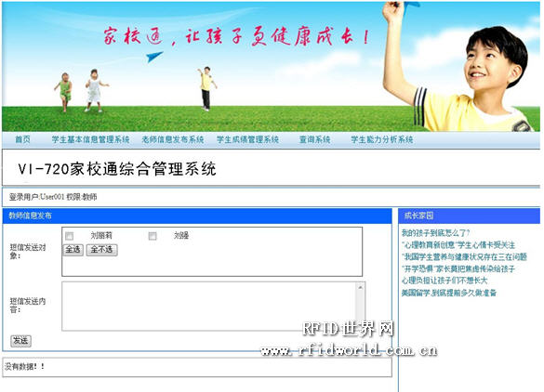Open the 心理负担让孩子们不想长大 link
544x392 pixels.
(x=444, y=281)
